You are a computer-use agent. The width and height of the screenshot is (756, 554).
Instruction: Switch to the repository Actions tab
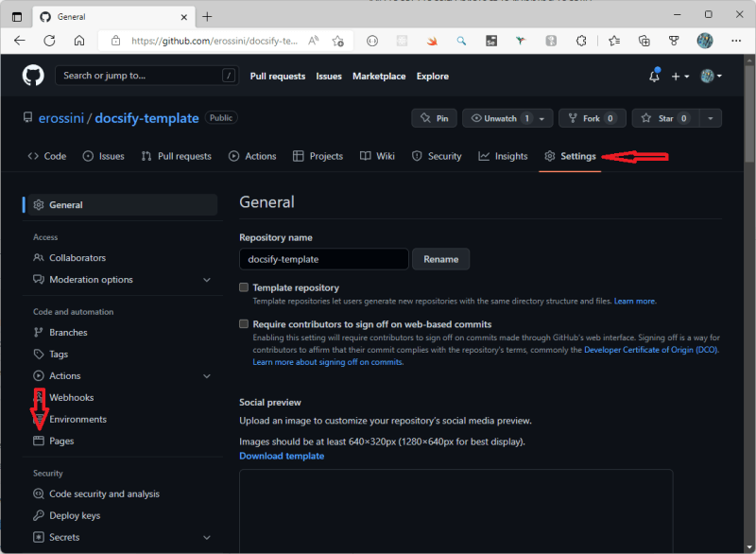point(252,156)
